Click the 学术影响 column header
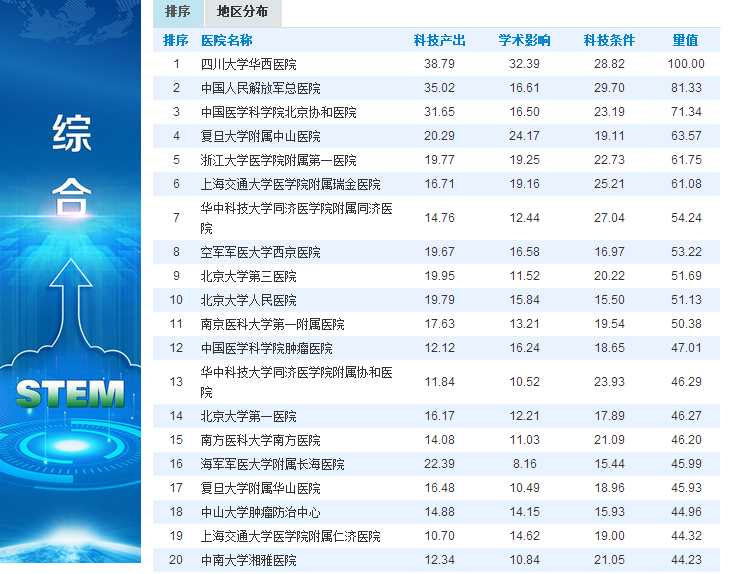This screenshot has height=574, width=735. (524, 40)
